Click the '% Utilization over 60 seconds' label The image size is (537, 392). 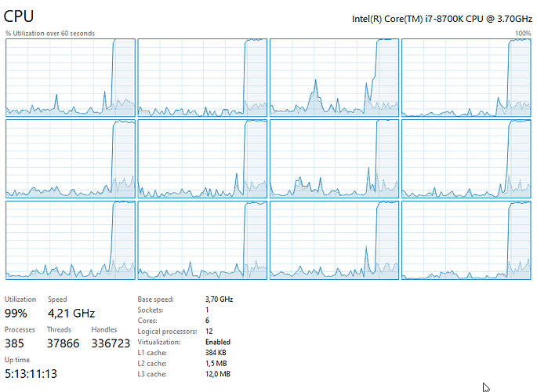(x=50, y=33)
